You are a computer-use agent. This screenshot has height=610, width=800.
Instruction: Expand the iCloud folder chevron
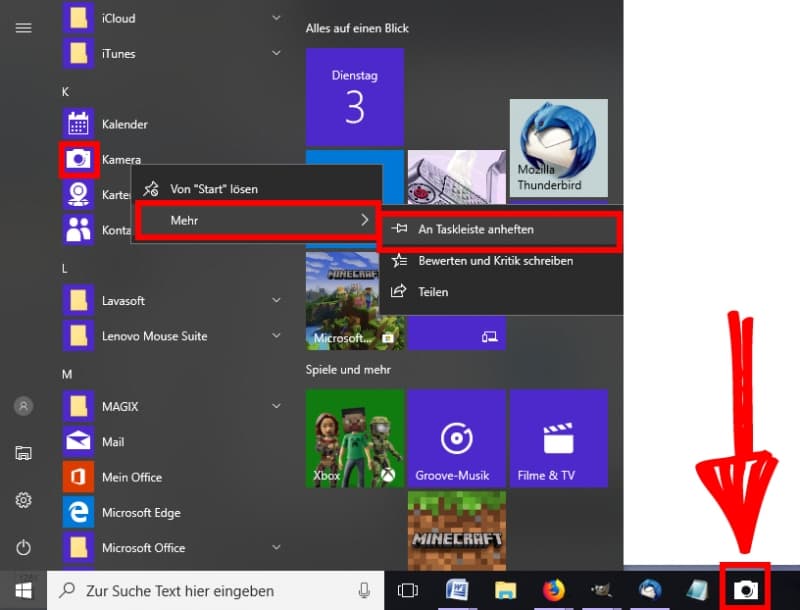pos(276,18)
